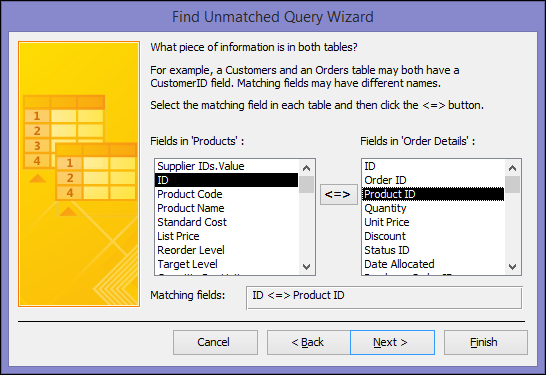Select Product Name in Products fields
Image resolution: width=546 pixels, height=375 pixels.
point(227,208)
